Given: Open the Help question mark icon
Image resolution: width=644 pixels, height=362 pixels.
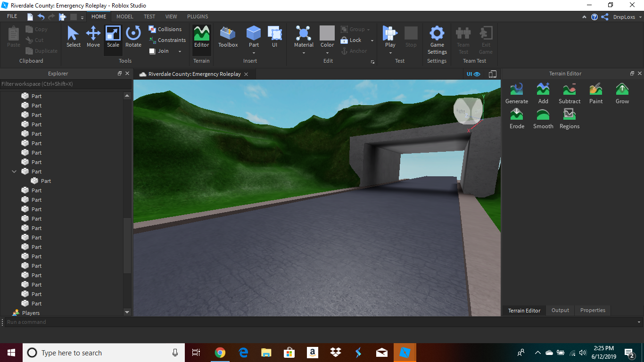Looking at the screenshot, I should pyautogui.click(x=594, y=17).
